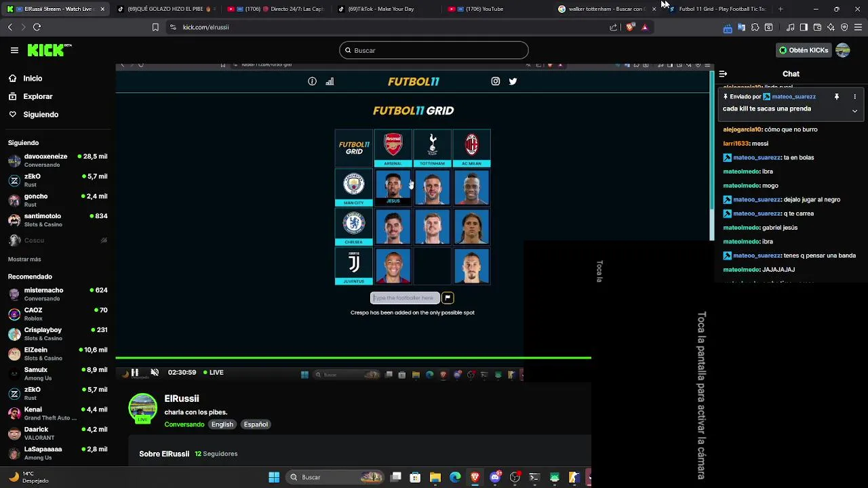Click the Español language tag

256,424
